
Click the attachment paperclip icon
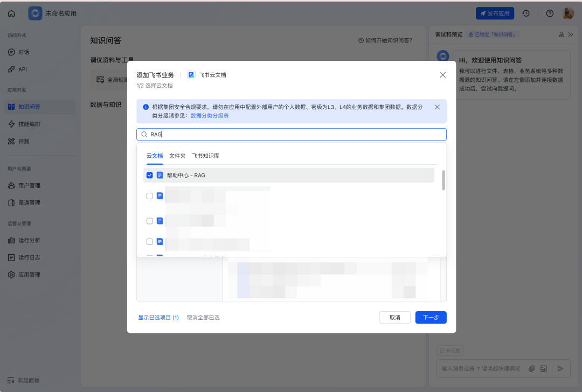[x=532, y=369]
